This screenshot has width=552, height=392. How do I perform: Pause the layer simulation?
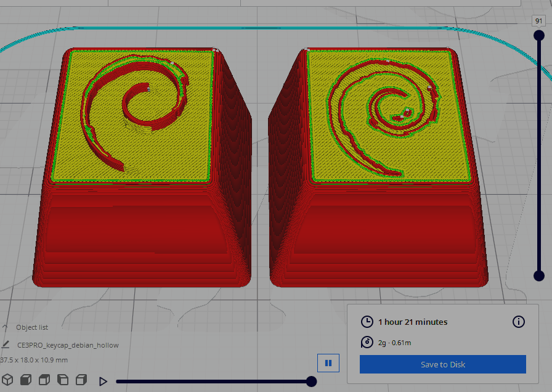pyautogui.click(x=328, y=363)
